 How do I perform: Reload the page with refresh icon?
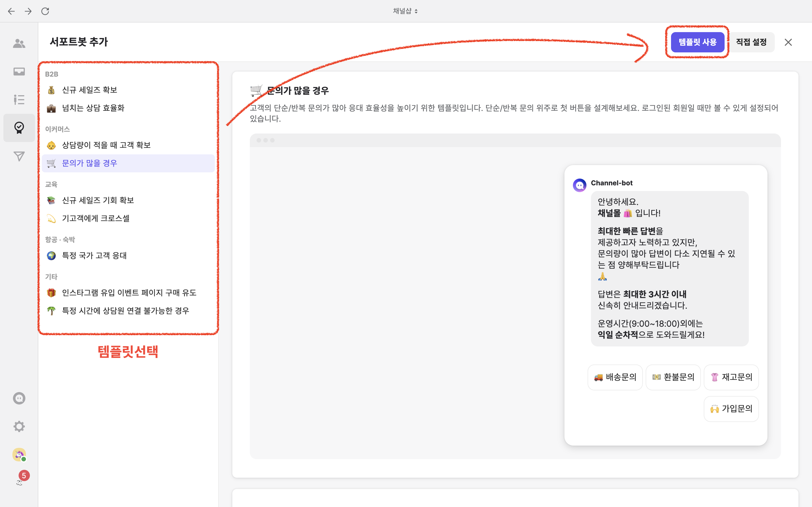click(x=45, y=11)
